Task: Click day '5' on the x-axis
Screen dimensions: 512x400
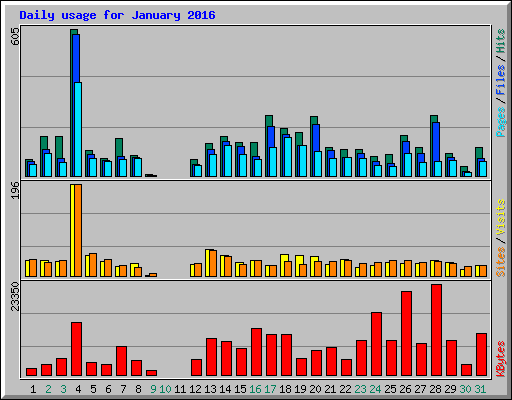Action: point(93,389)
